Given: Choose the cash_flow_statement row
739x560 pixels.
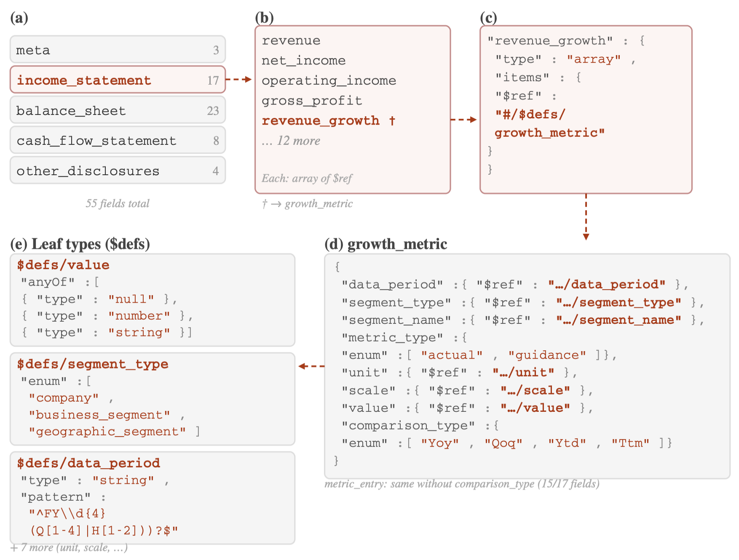Looking at the screenshot, I should [118, 140].
